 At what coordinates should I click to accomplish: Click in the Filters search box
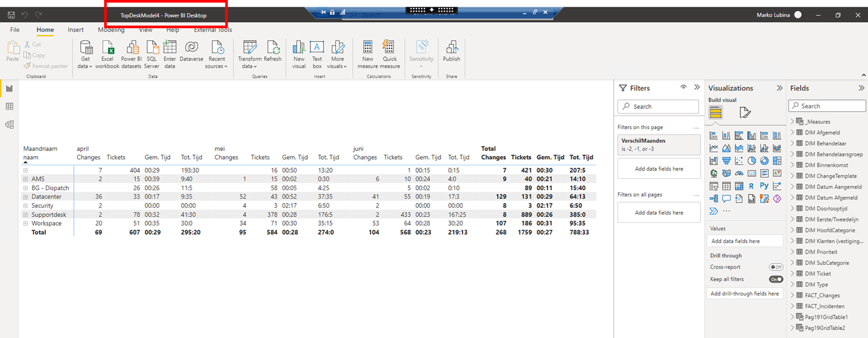pyautogui.click(x=658, y=107)
